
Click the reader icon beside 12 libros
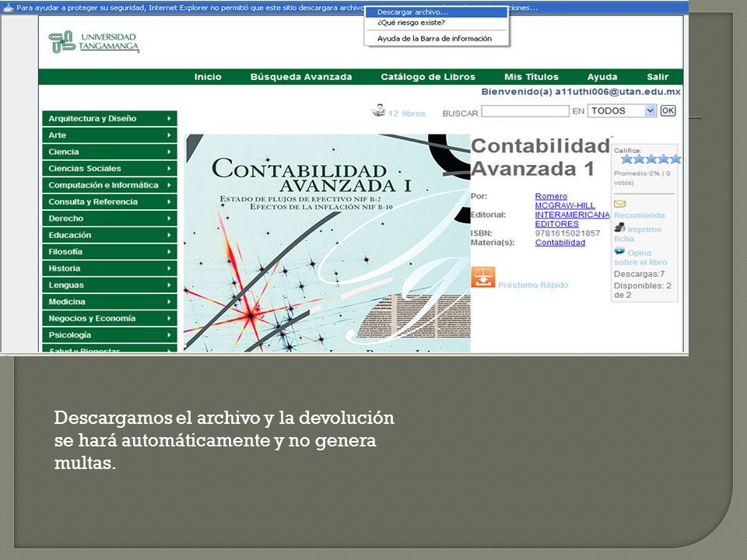tap(378, 110)
